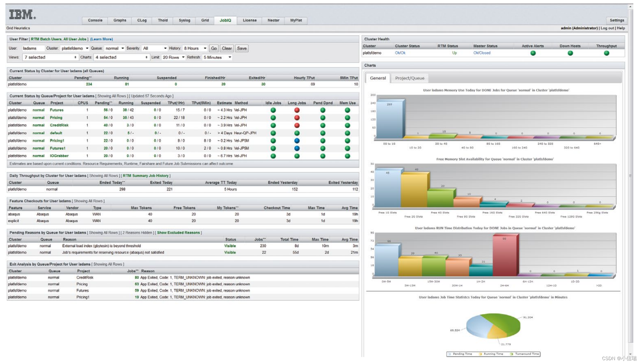Viewport: 642px width, 364px height.
Task: Expand the Views selector showing 7 selected
Action: coord(50,57)
